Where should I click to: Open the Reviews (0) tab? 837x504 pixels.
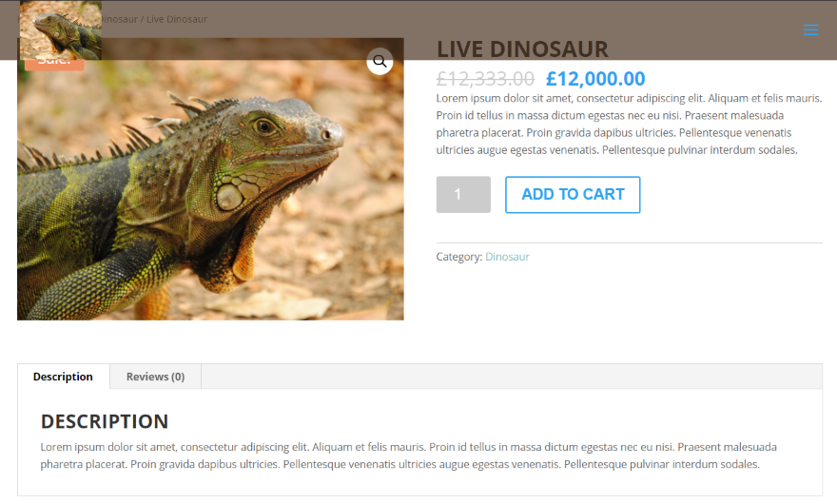155,377
